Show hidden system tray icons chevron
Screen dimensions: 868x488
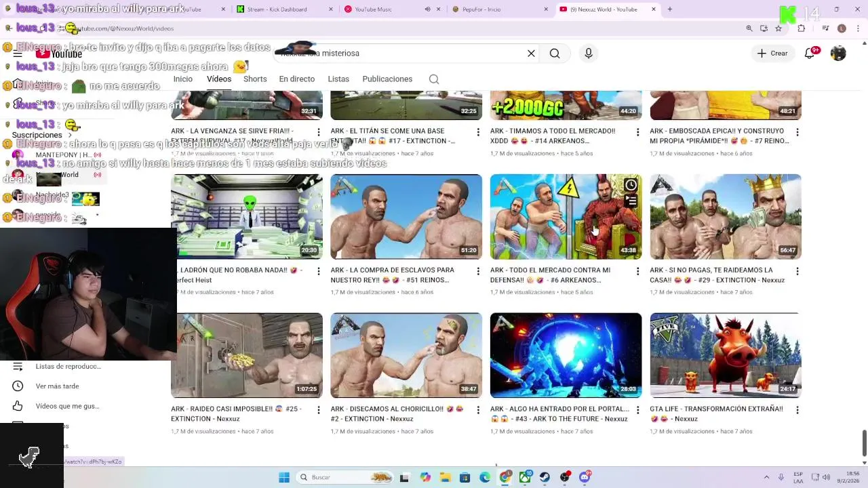point(766,477)
